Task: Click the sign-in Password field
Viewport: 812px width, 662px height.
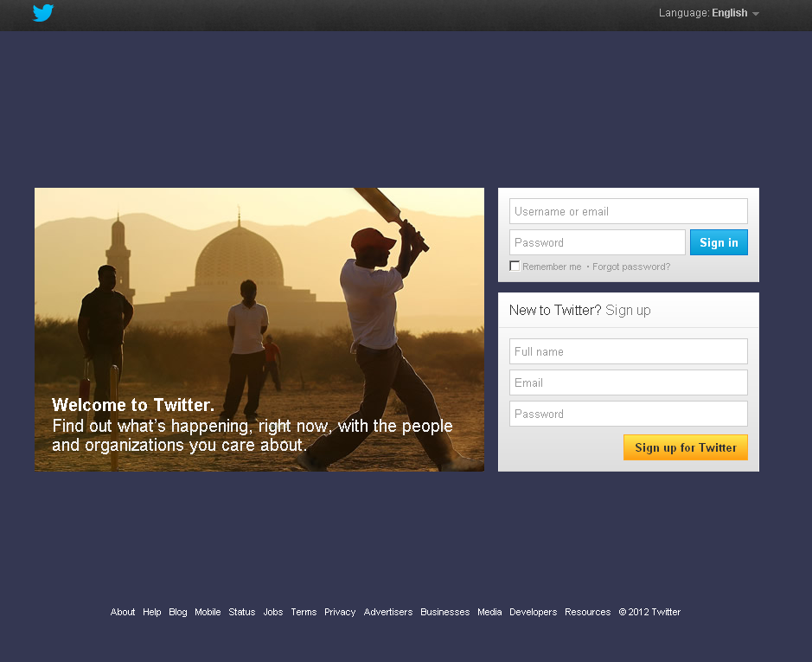Action: click(597, 242)
